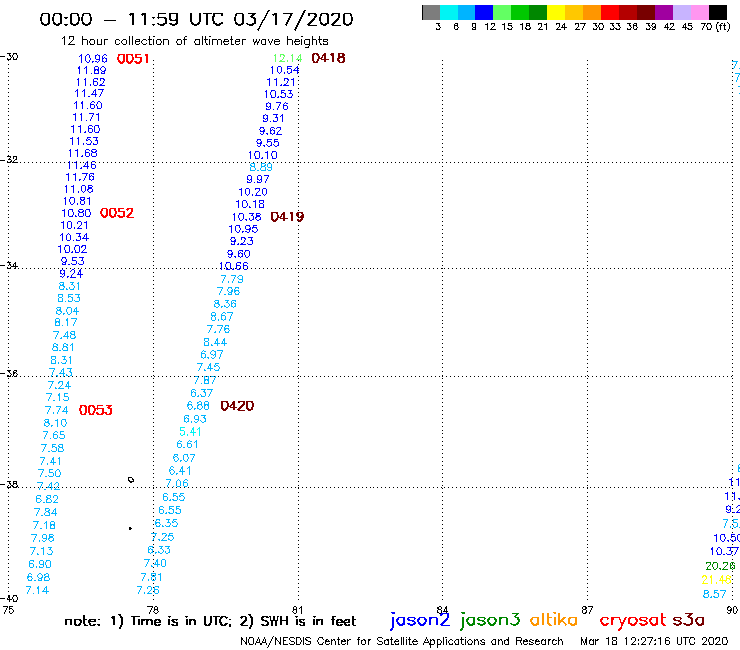Image resolution: width=740 pixels, height=650 pixels.
Task: Click wave height value 10.96
Action: [x=92, y=59]
